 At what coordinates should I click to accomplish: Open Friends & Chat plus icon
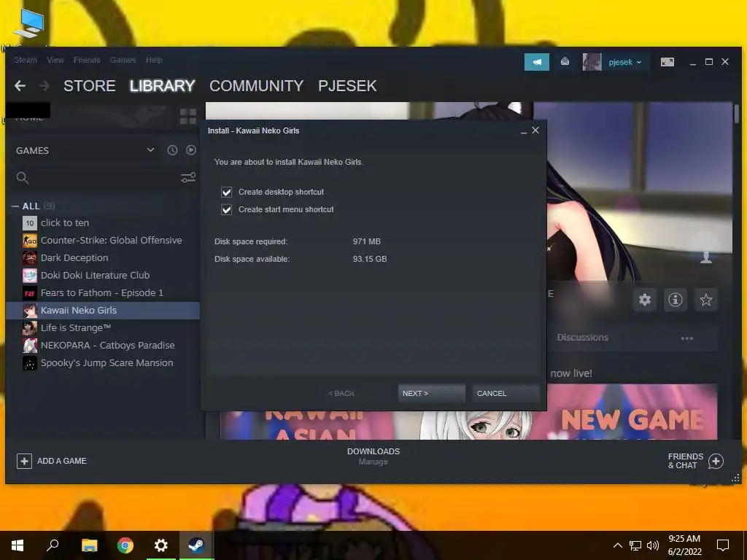tap(716, 461)
